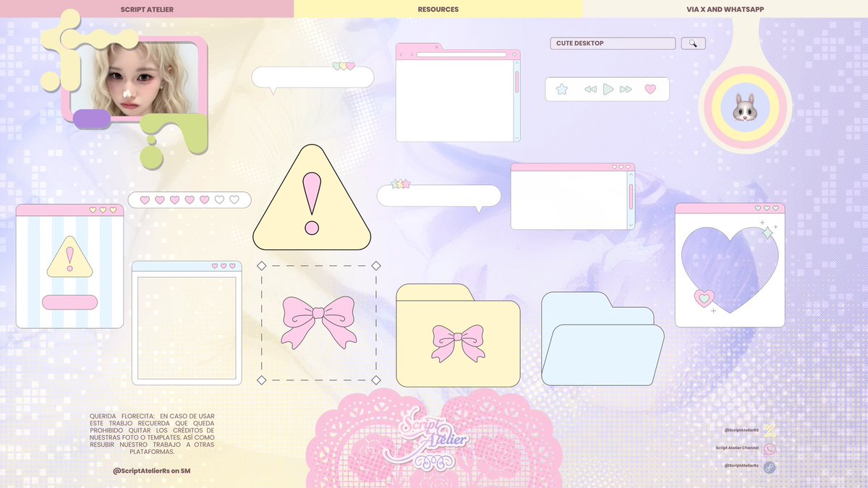Click the grey bunny avatar in the striped circle
Screen dimensions: 868x488
click(x=744, y=107)
